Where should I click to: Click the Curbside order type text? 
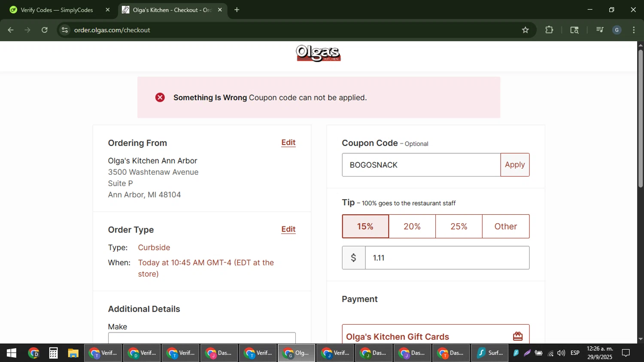(154, 247)
